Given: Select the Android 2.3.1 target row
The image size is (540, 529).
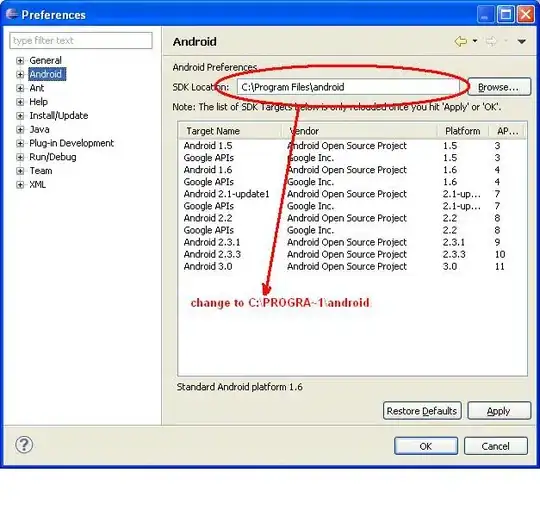Looking at the screenshot, I should tap(353, 242).
